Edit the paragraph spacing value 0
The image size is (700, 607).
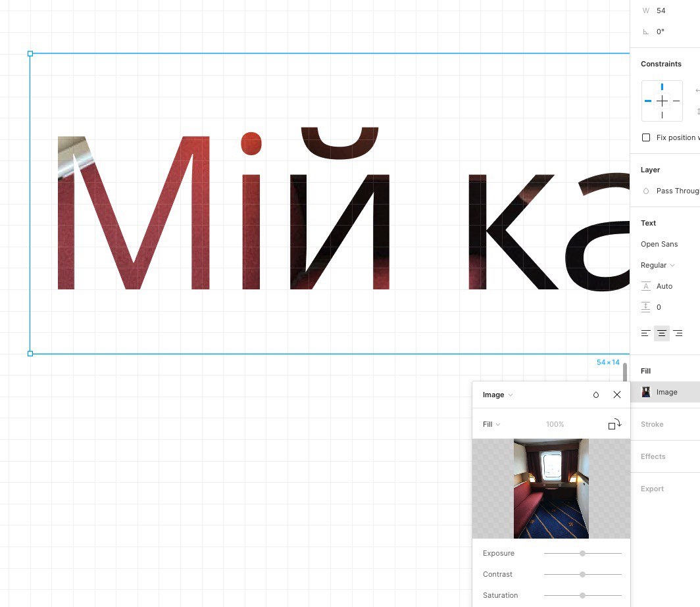(659, 307)
